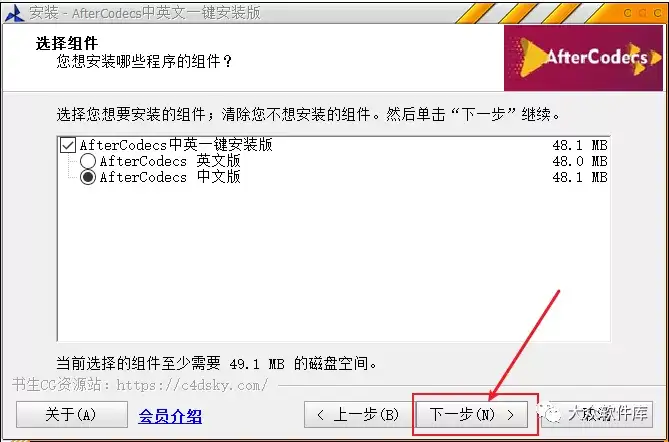
Task: Click the watermarked cancel button at bottom right
Action: click(x=597, y=414)
